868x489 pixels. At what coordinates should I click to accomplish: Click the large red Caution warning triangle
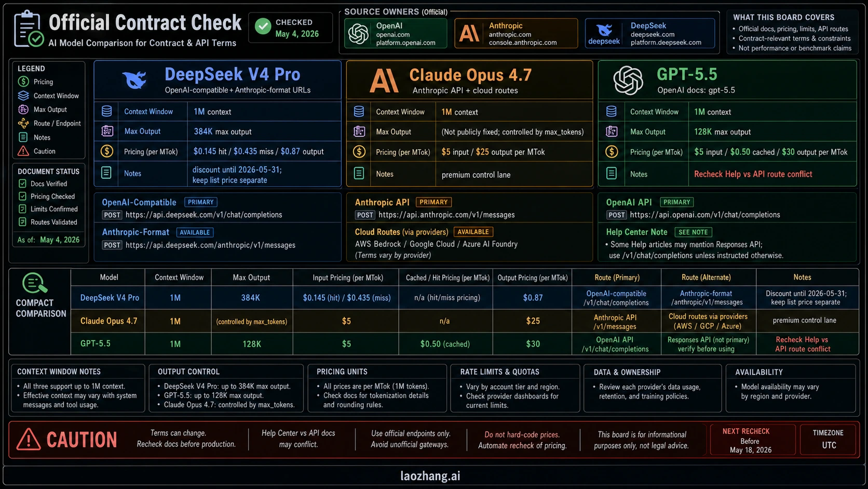click(28, 440)
